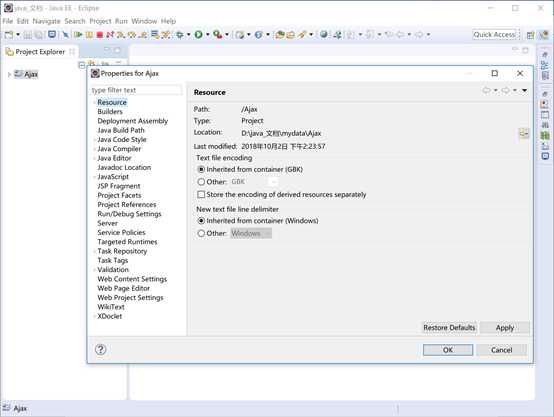
Task: Click the green Resume debug icon
Action: point(78,35)
